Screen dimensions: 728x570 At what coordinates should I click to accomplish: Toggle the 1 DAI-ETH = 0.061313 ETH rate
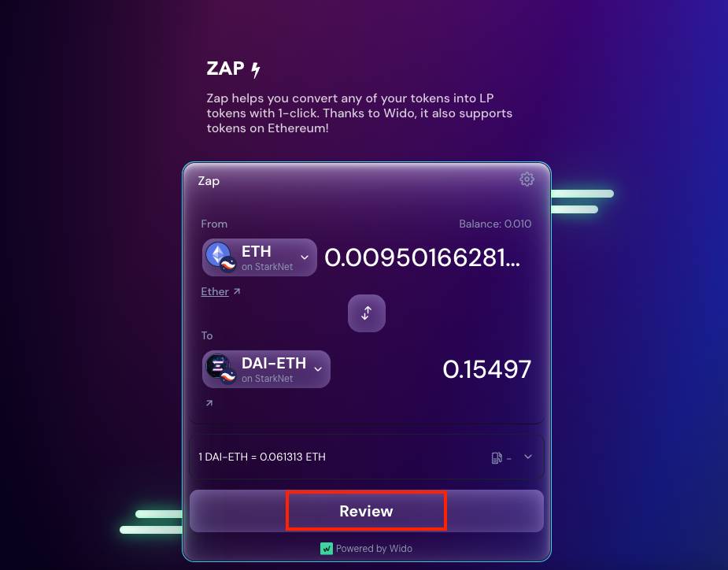coord(262,457)
